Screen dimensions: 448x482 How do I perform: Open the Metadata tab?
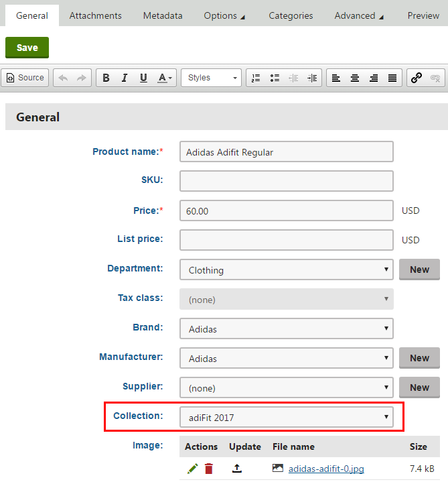click(163, 15)
